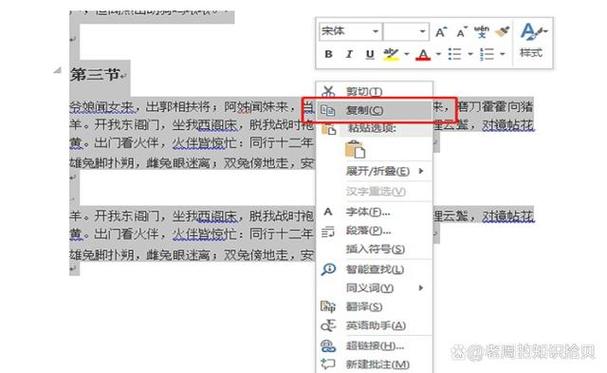Apply numbered list formatting

click(487, 54)
